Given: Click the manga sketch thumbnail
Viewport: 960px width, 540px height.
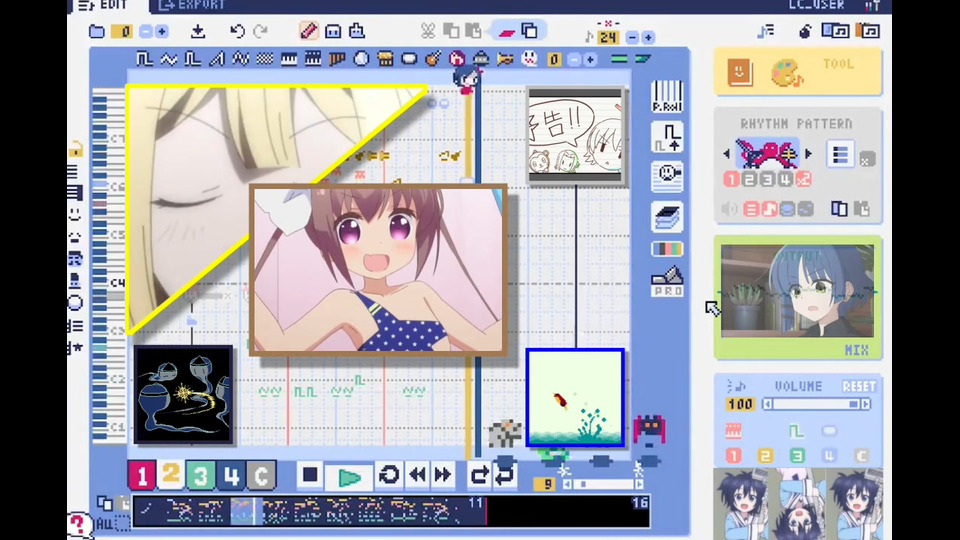Looking at the screenshot, I should point(575,136).
